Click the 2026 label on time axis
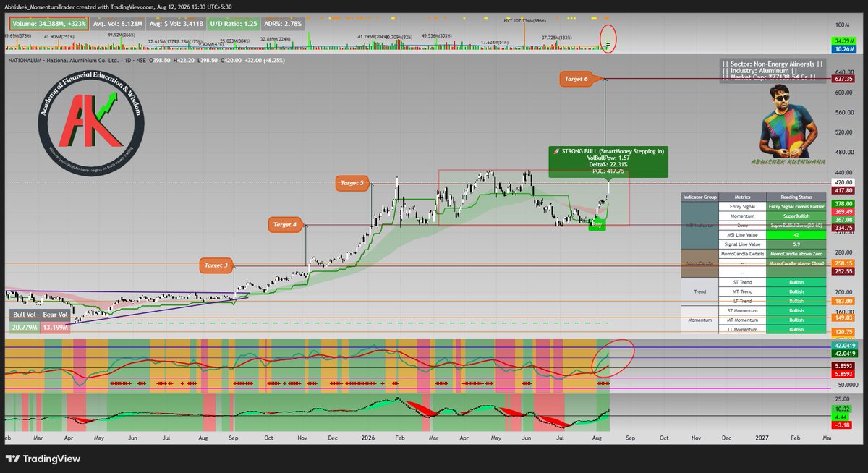 (x=367, y=438)
